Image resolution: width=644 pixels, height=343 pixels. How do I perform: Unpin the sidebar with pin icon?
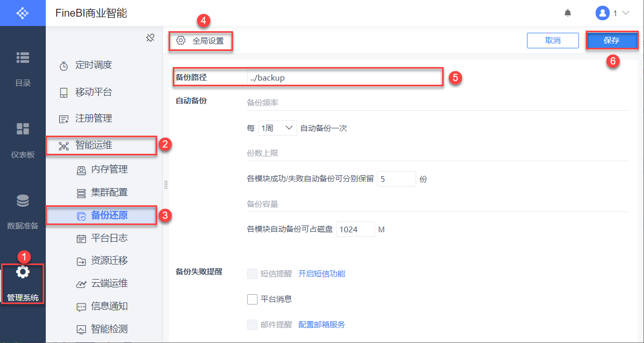click(x=150, y=38)
